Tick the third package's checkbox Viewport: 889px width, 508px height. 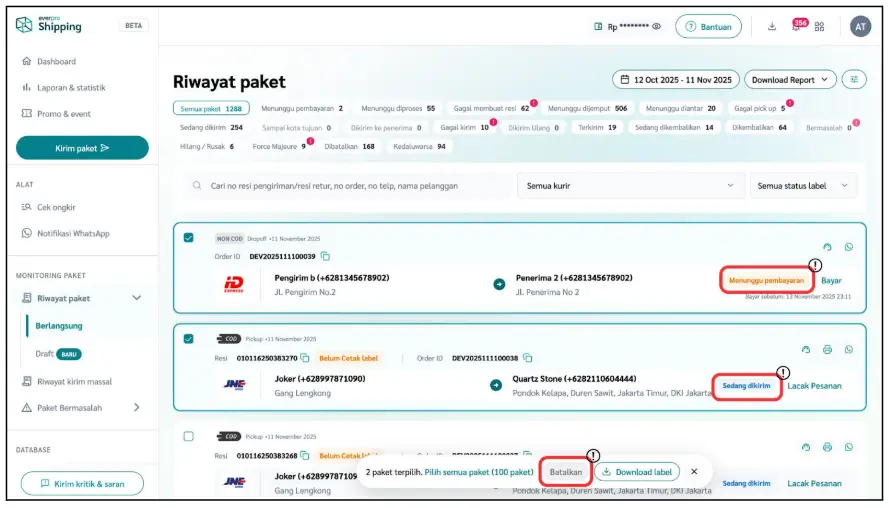[x=189, y=437]
